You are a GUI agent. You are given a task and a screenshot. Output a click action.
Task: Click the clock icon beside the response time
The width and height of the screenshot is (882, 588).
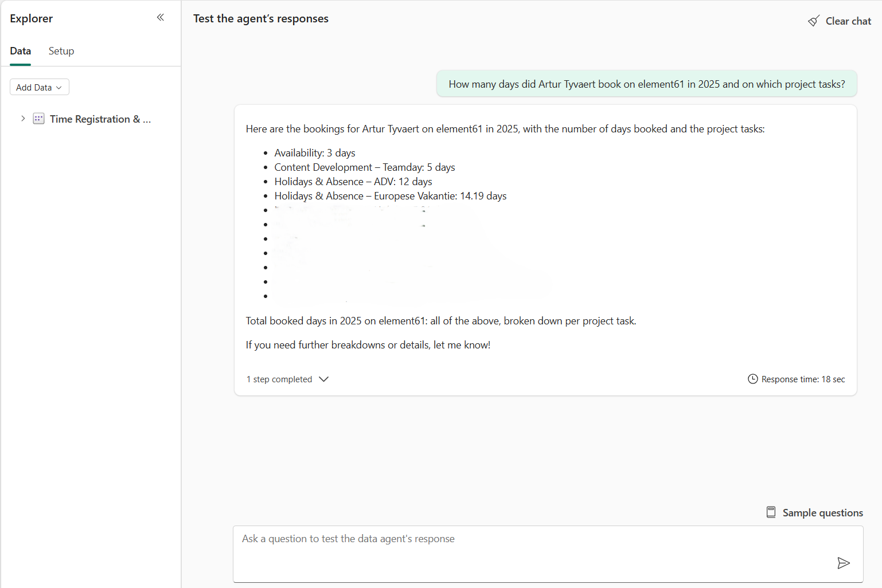point(752,379)
